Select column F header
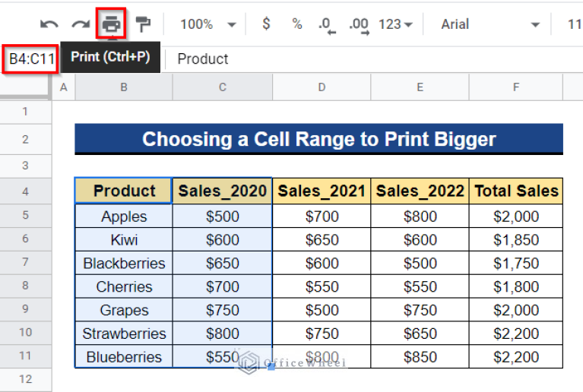The width and height of the screenshot is (583, 392). pos(516,87)
